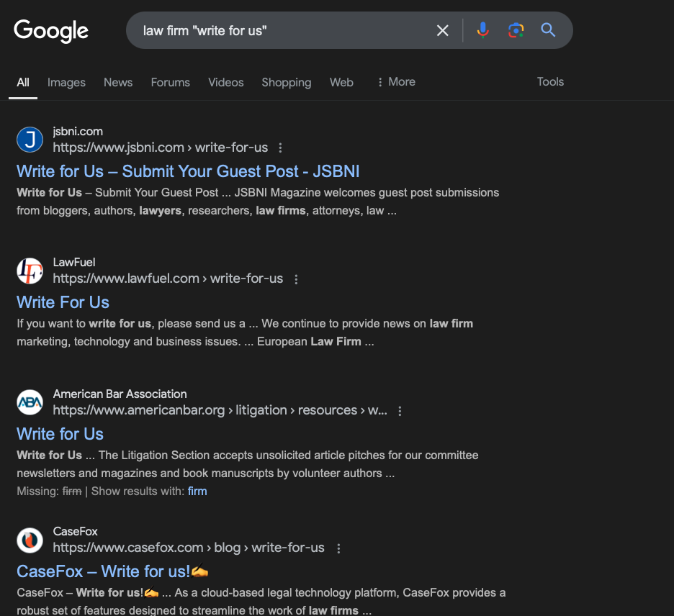Open 'Write for Us – Submit Your Guest Post - JSBNI'
Viewport: 674px width, 616px height.
188,171
